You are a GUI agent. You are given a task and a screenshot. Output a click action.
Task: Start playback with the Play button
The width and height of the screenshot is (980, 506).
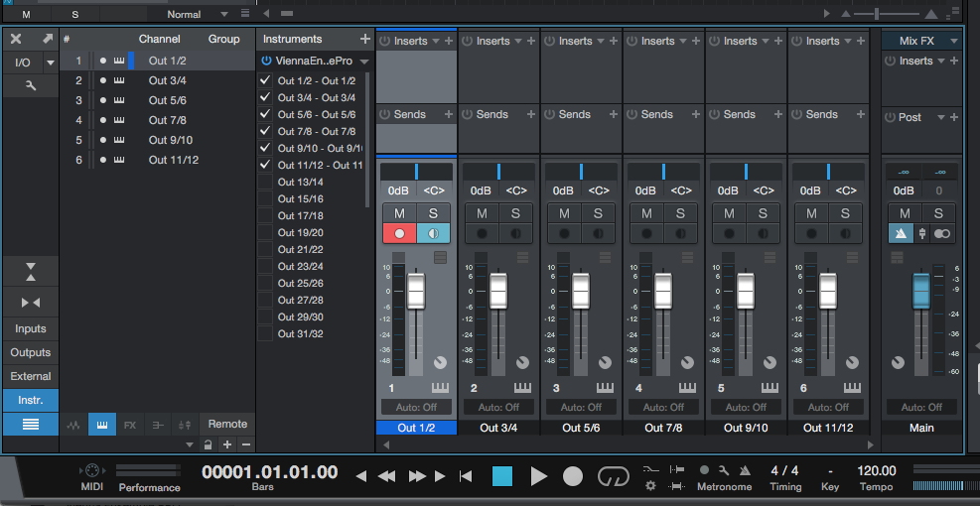538,476
